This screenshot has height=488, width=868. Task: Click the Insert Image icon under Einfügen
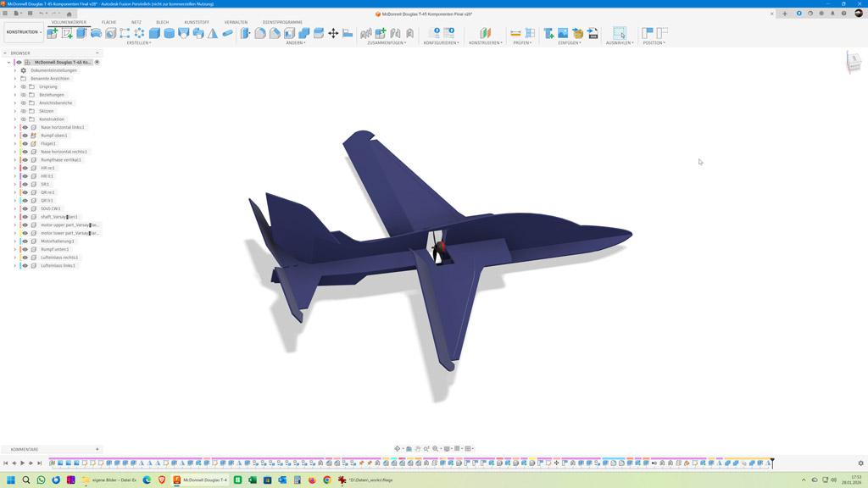point(563,33)
